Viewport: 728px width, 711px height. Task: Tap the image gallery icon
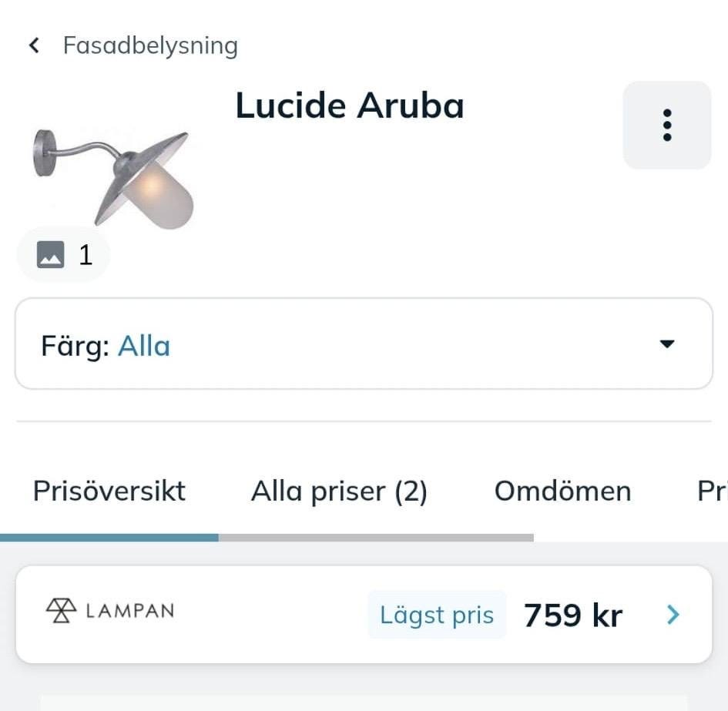point(50,254)
